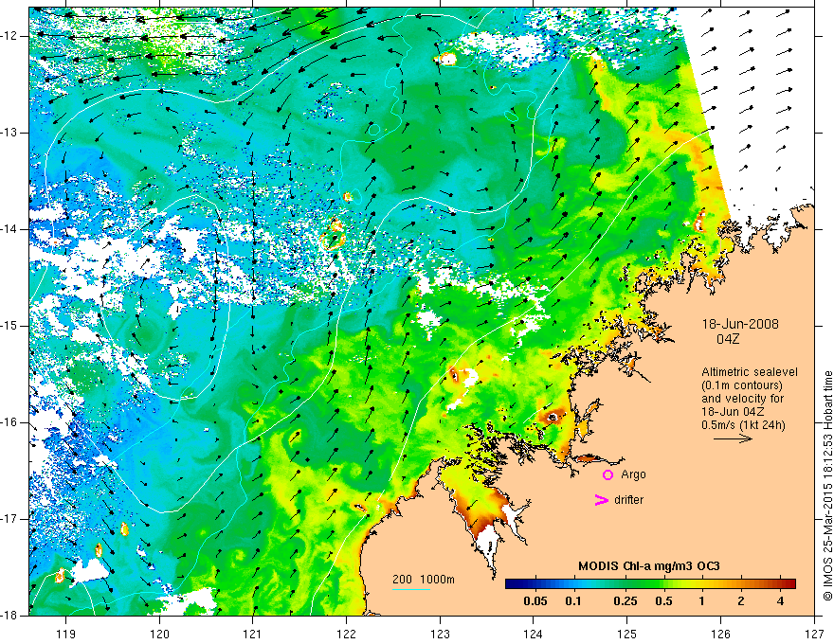The width and height of the screenshot is (834, 644).
Task: Click the chlorophyll colorbar near value 1
Action: point(702,583)
